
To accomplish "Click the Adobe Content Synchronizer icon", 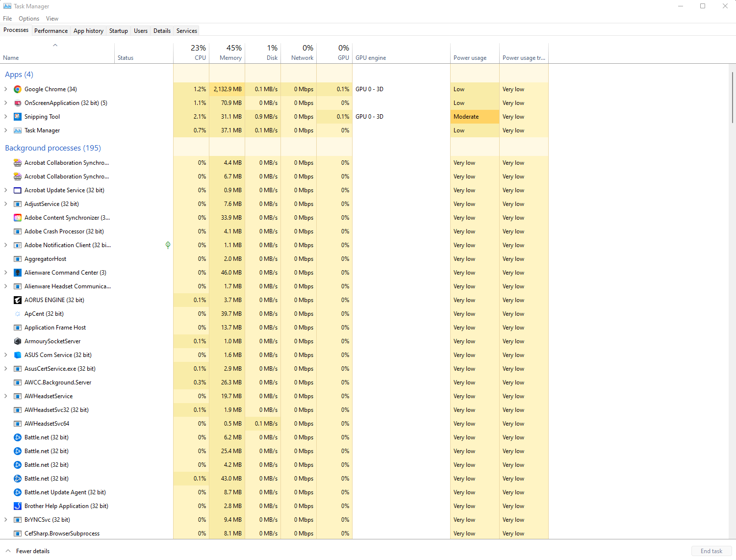I will (18, 218).
